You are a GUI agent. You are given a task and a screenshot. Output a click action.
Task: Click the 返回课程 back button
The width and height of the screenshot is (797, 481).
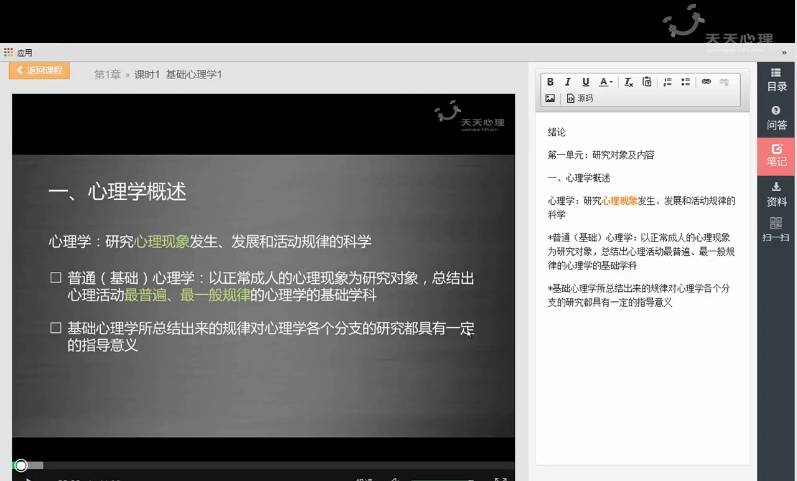40,71
